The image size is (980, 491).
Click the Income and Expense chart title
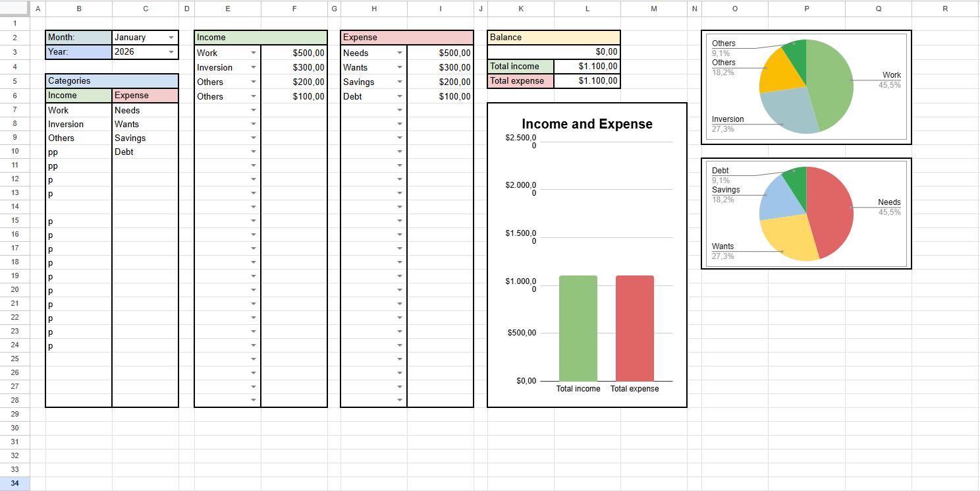(x=587, y=124)
